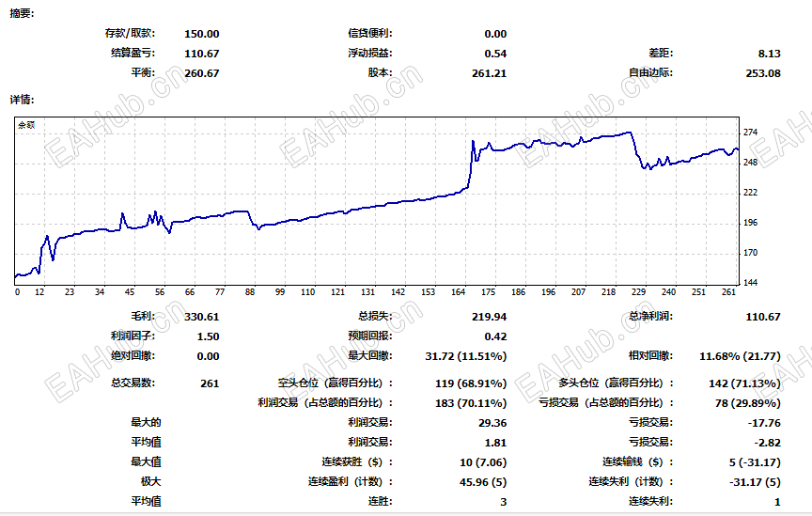Select the maximal drawdown value 31.72 (11.51%)

click(x=465, y=356)
